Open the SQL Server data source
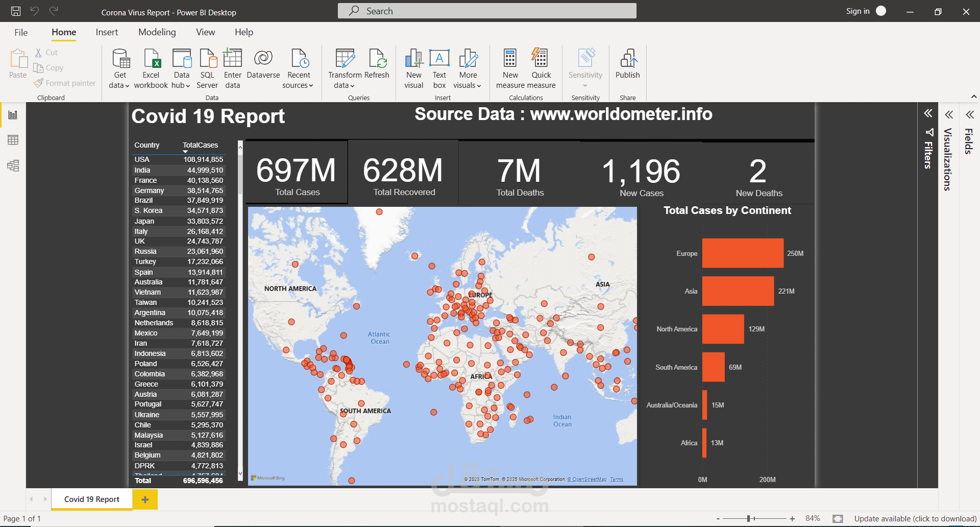 point(207,59)
